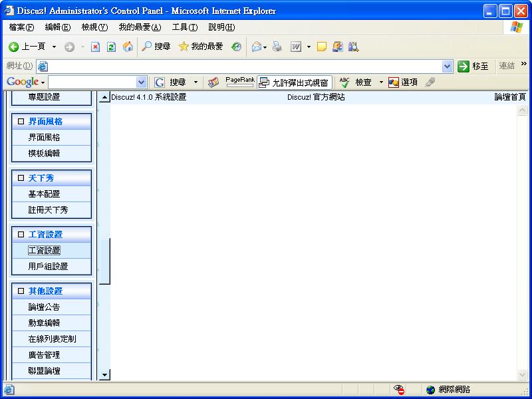532x399 pixels.
Task: Open the Search magnifier toolbar button
Action: (156, 47)
